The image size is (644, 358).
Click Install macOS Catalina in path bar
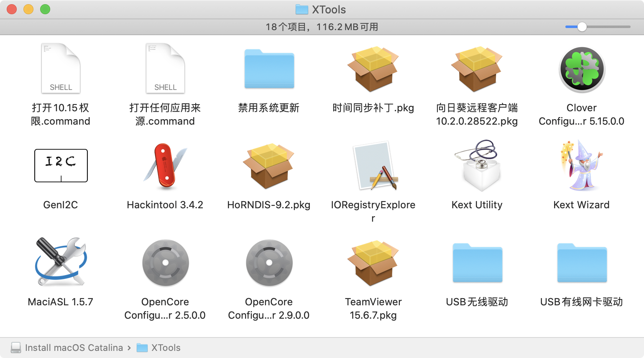tap(74, 348)
